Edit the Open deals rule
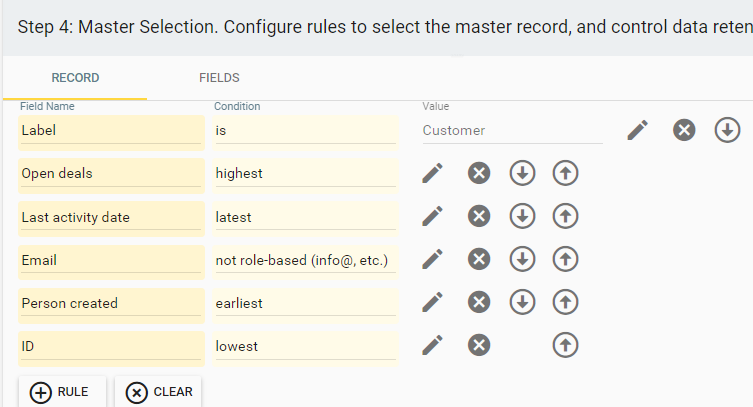753x407 pixels. click(433, 173)
